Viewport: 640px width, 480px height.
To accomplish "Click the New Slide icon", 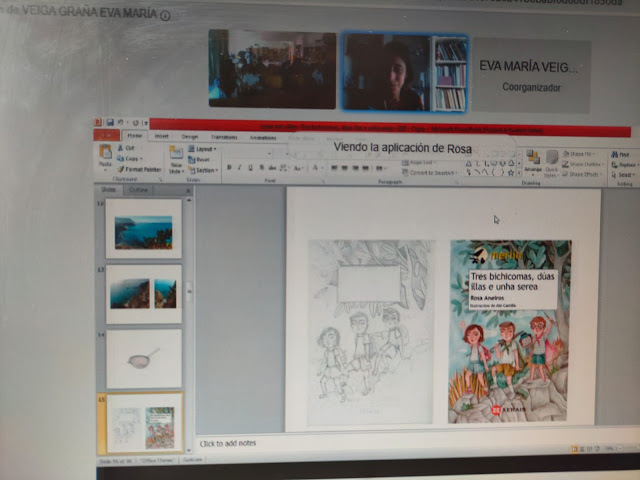I will click(x=176, y=153).
